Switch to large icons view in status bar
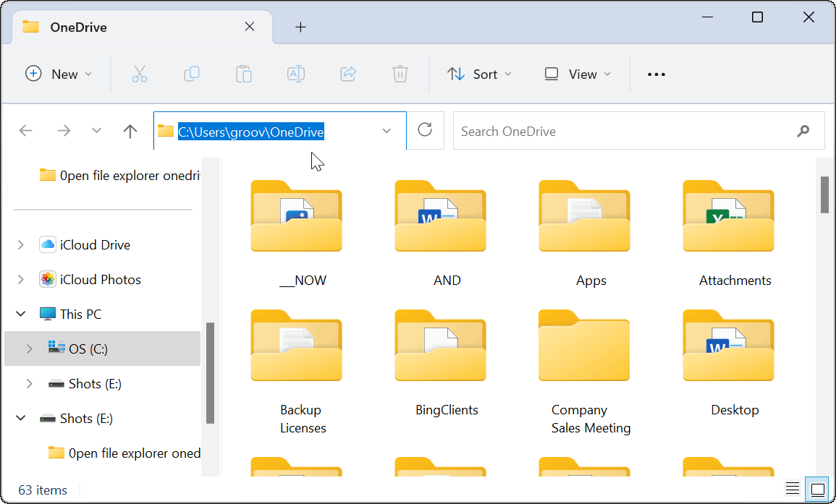This screenshot has width=836, height=504. point(817,489)
